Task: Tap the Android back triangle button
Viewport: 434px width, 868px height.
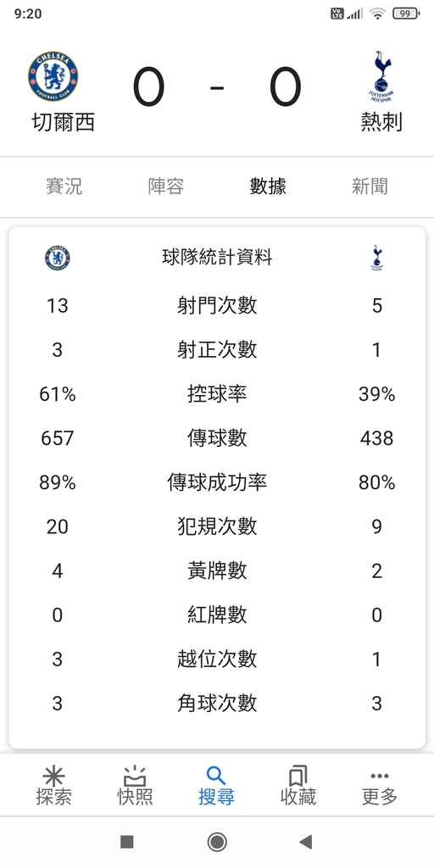Action: pyautogui.click(x=305, y=842)
